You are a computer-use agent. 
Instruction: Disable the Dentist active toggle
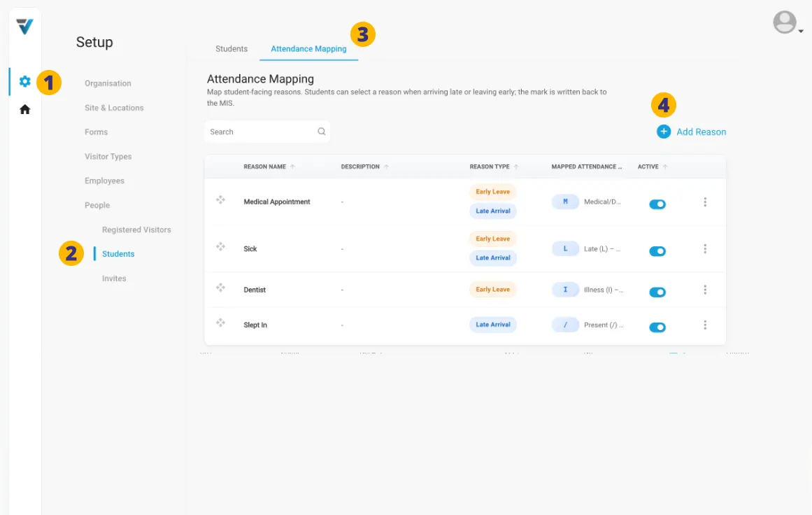pyautogui.click(x=657, y=292)
